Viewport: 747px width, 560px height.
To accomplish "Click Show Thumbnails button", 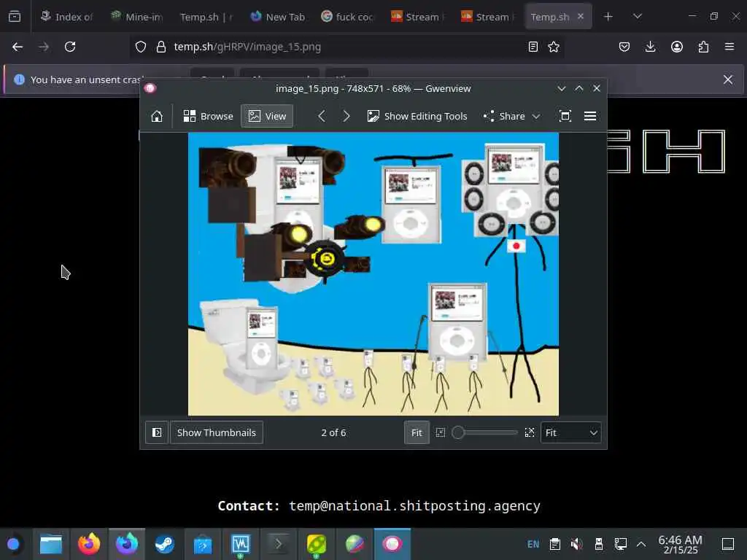I will click(216, 432).
